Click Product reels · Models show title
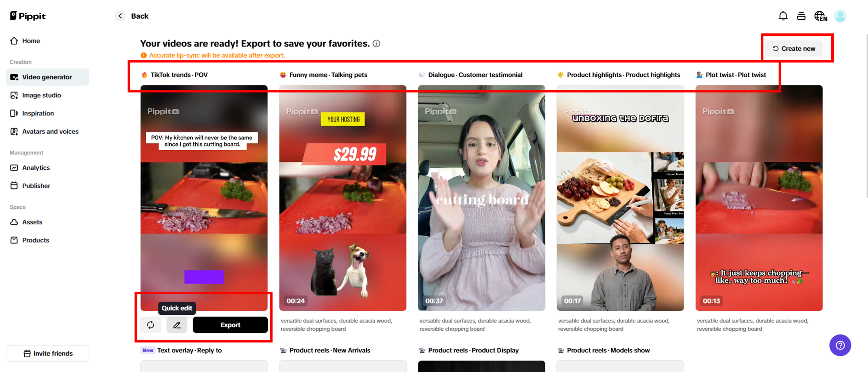Viewport: 868px width, 372px height. click(x=608, y=350)
